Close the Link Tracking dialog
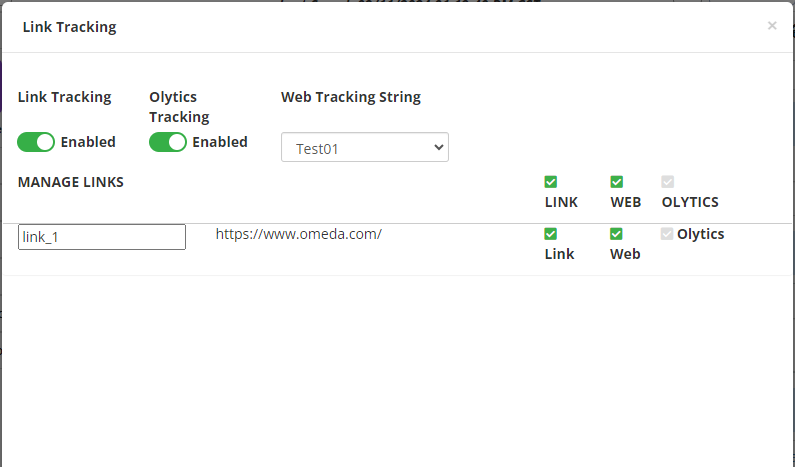 (x=771, y=26)
